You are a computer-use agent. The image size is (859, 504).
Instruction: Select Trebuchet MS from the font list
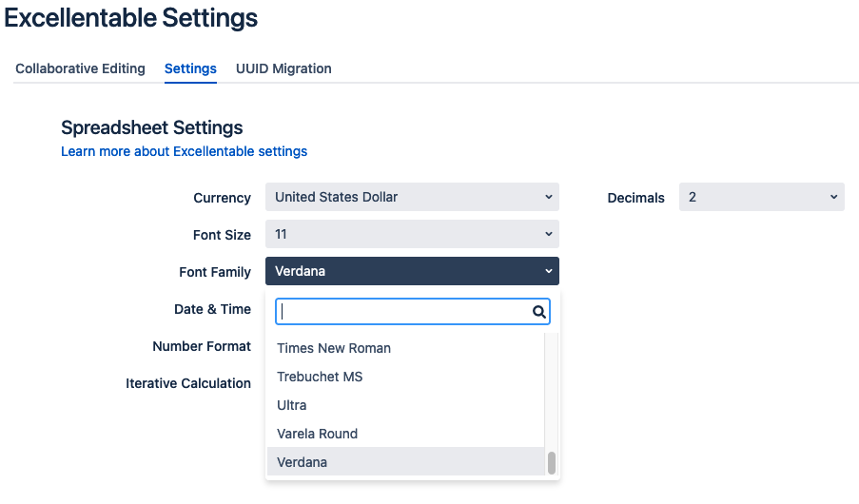pos(320,377)
